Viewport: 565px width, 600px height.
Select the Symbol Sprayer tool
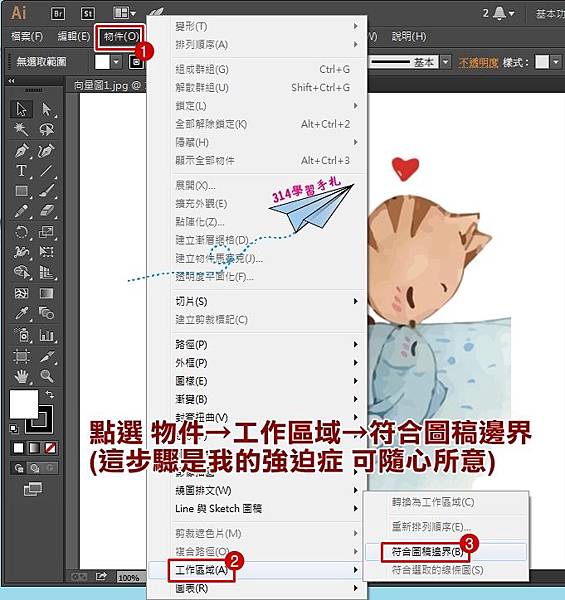click(x=21, y=335)
